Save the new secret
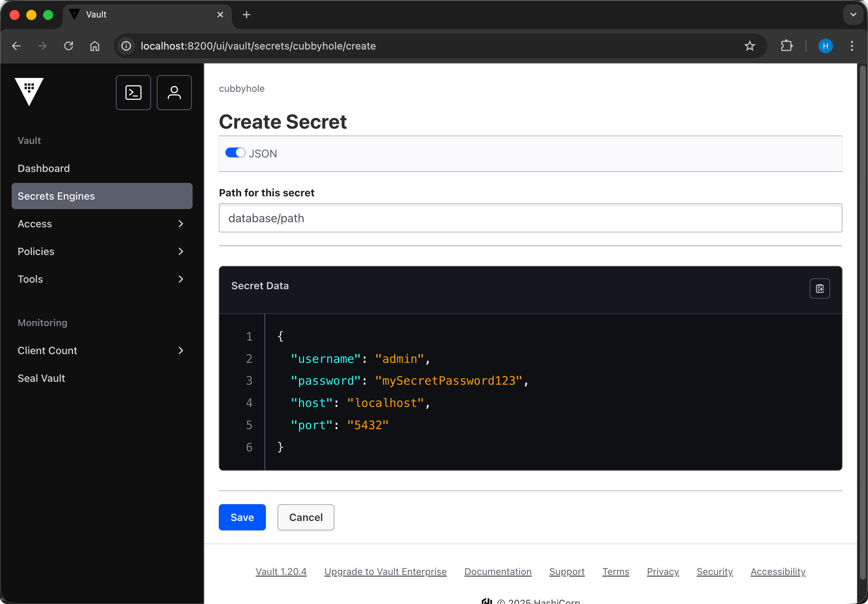Image resolution: width=868 pixels, height=604 pixels. (x=242, y=517)
